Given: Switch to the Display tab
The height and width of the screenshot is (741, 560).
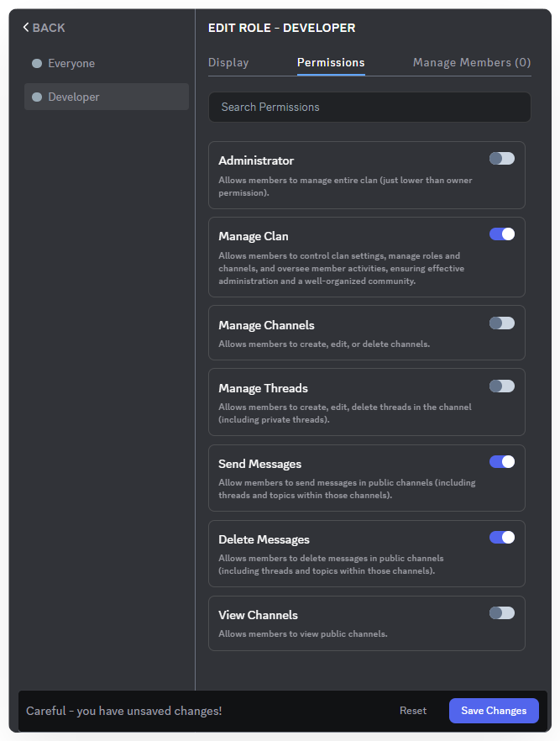Looking at the screenshot, I should (x=228, y=63).
